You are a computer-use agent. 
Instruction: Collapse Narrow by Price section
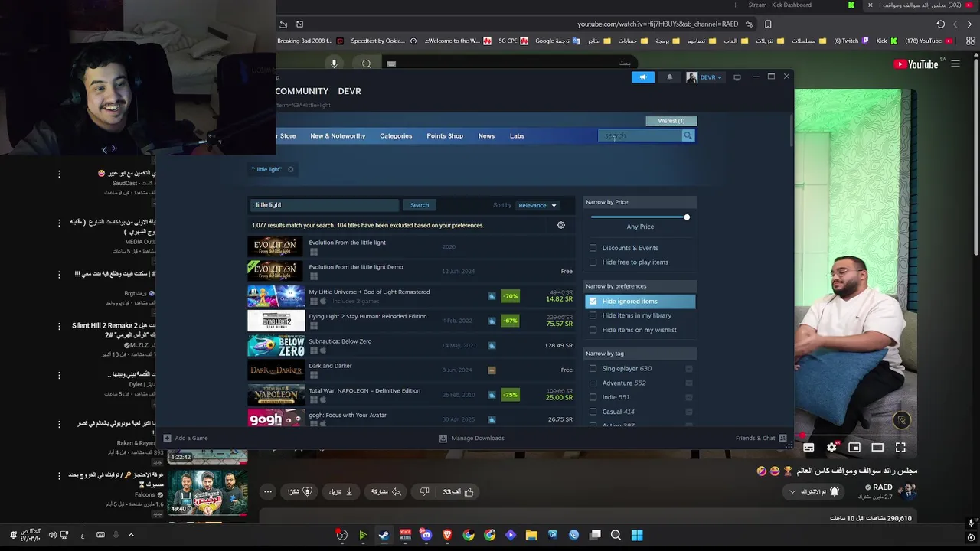[640, 202]
